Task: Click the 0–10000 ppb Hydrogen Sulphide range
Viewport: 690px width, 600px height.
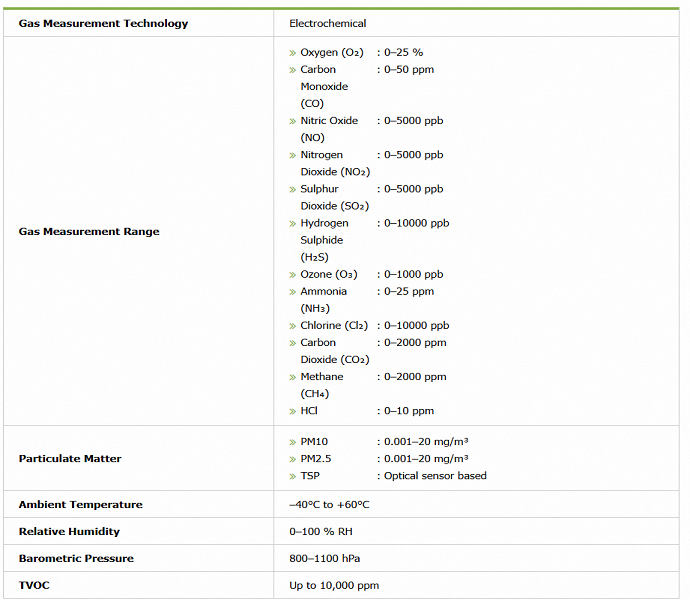Action: pos(414,223)
